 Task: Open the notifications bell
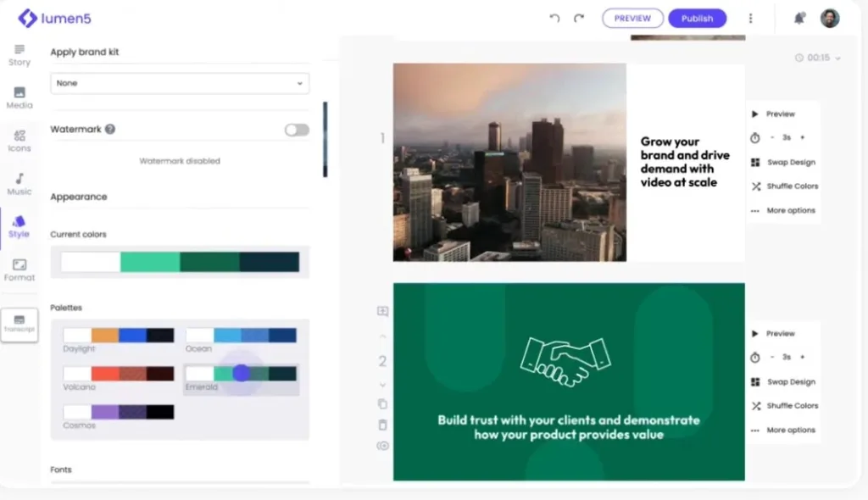(x=798, y=19)
